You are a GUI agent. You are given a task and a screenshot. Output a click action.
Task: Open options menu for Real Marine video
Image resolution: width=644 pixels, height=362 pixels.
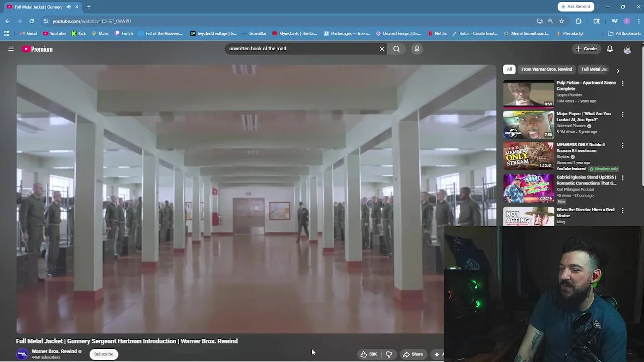622,211
